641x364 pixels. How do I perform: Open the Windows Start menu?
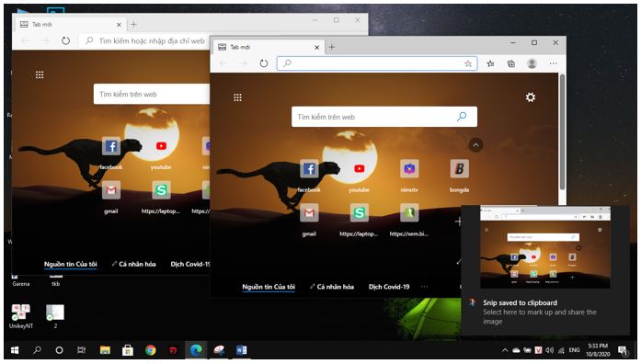click(15, 350)
